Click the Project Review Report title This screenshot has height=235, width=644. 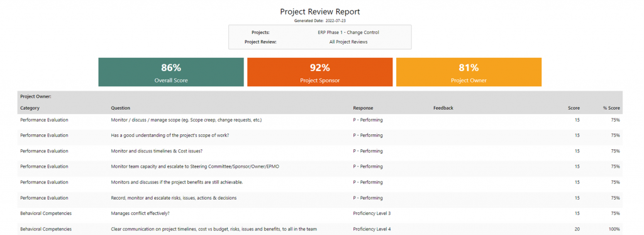coord(320,11)
